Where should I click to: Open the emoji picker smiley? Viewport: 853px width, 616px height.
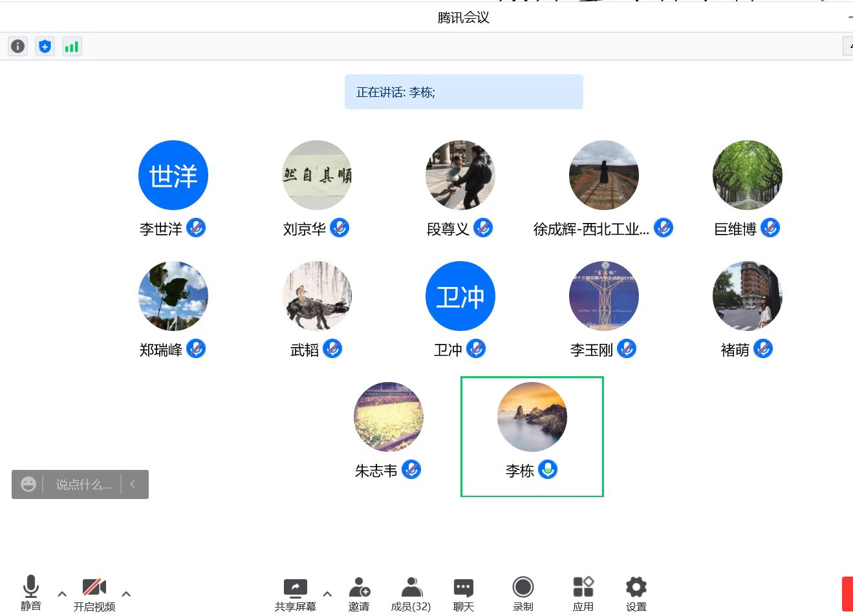click(x=28, y=484)
